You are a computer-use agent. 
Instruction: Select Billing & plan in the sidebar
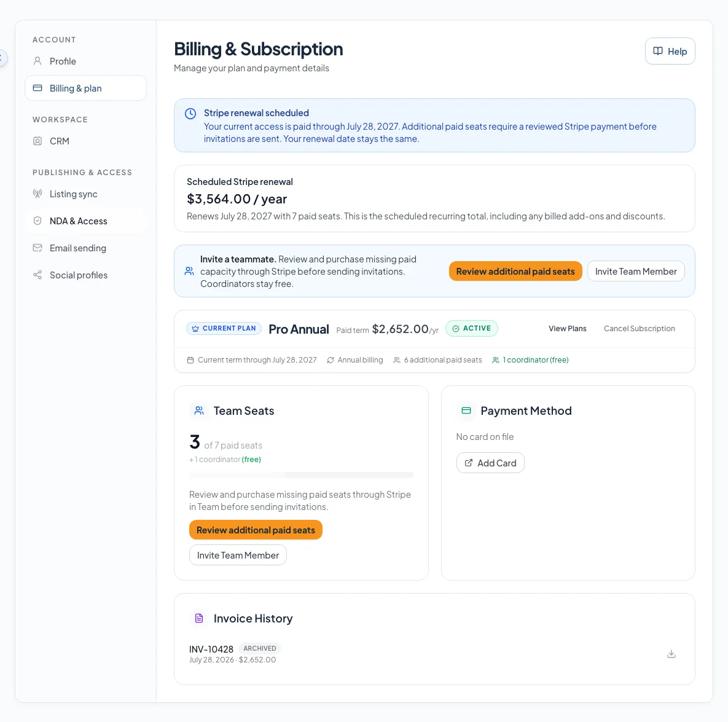click(85, 88)
